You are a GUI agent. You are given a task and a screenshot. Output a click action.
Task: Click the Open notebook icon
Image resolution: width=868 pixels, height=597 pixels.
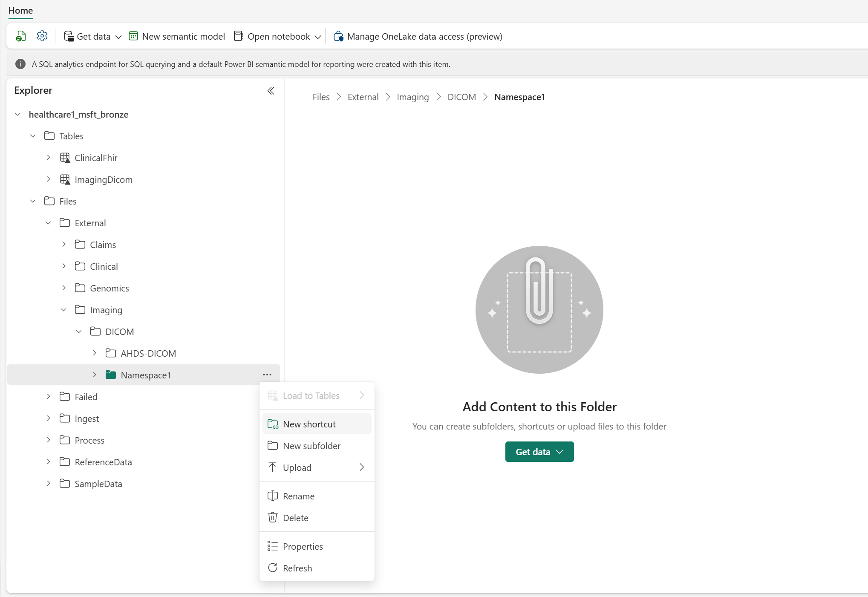click(x=239, y=36)
